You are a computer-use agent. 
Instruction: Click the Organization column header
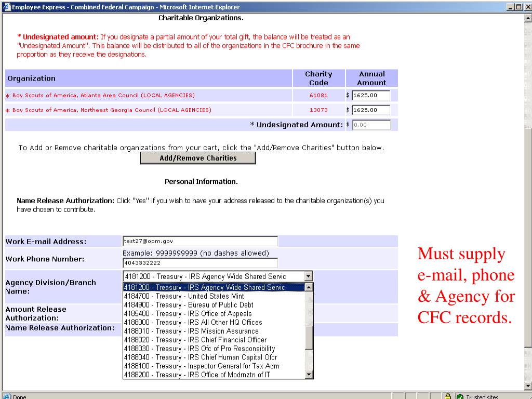(x=149, y=78)
